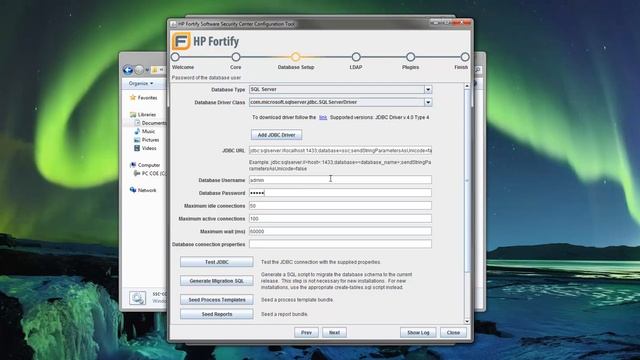
Task: Edit the Maximum idle connections field
Action: coord(340,206)
